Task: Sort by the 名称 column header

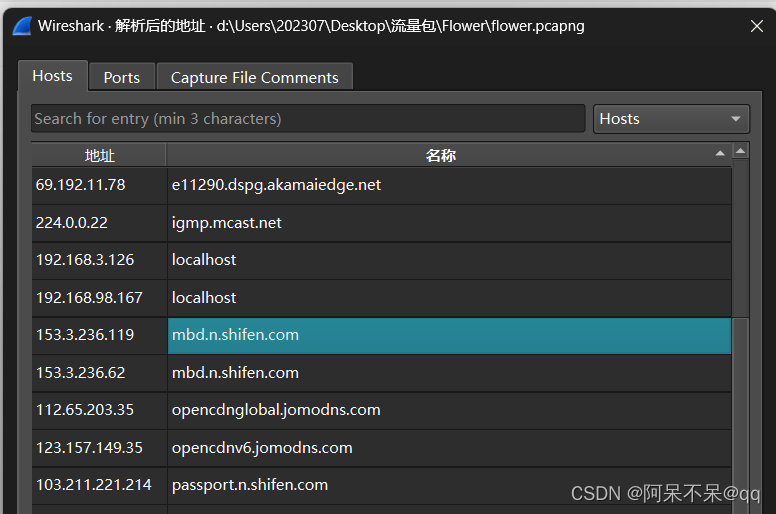Action: coord(448,155)
